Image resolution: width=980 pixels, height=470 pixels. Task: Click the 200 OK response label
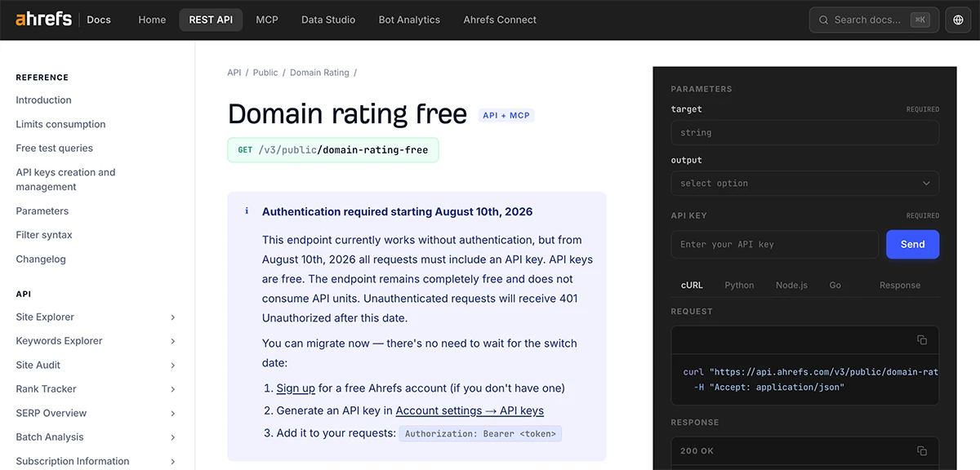point(697,450)
